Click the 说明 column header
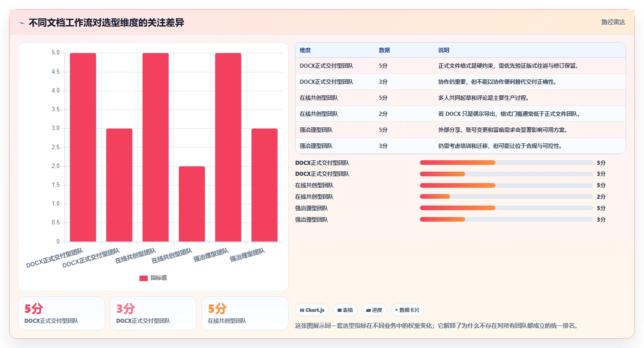This screenshot has height=348, width=644. click(444, 50)
